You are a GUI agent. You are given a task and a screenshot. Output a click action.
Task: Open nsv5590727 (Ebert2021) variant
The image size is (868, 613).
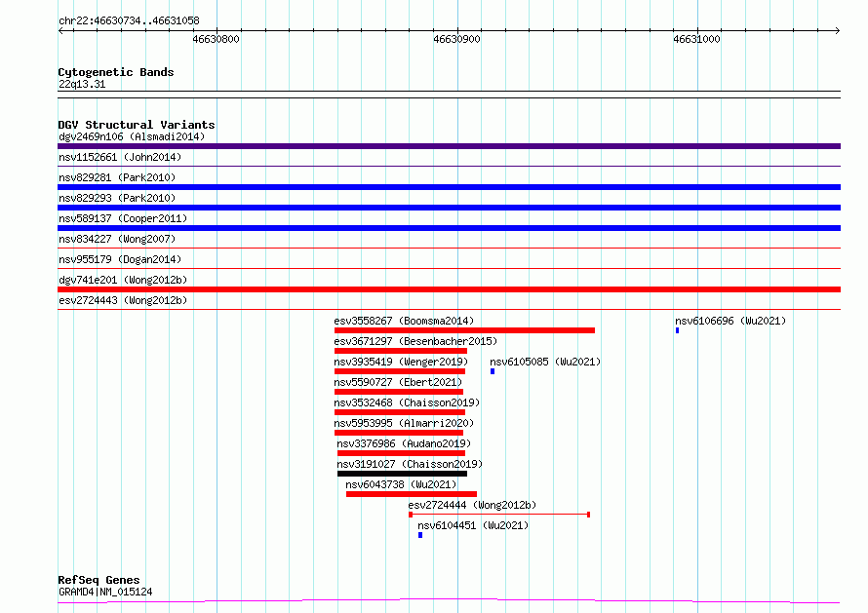398,382
